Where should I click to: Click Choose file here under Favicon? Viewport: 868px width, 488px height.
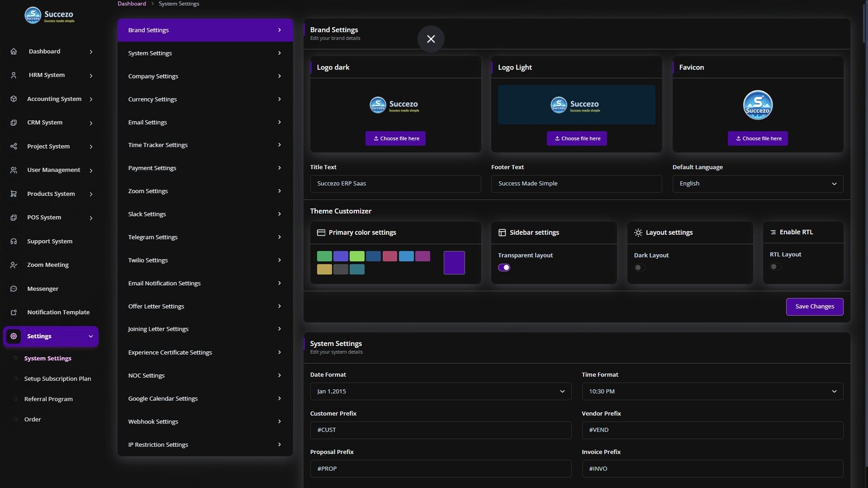coord(758,138)
